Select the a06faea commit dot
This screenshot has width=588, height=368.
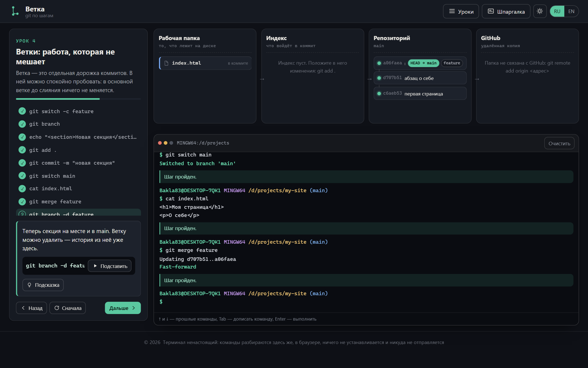[x=379, y=63]
